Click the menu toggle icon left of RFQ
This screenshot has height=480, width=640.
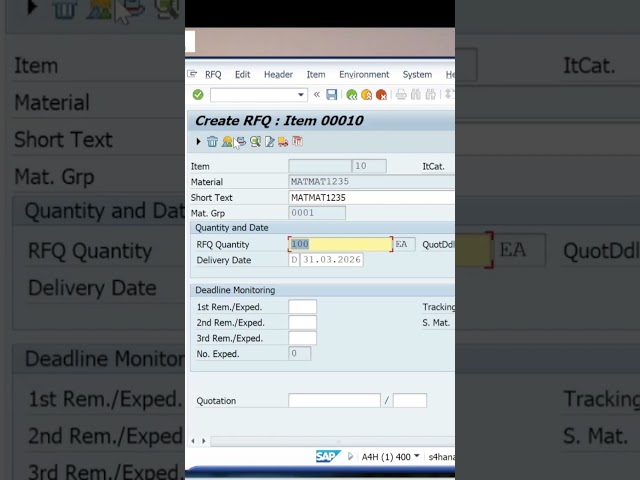(x=192, y=74)
